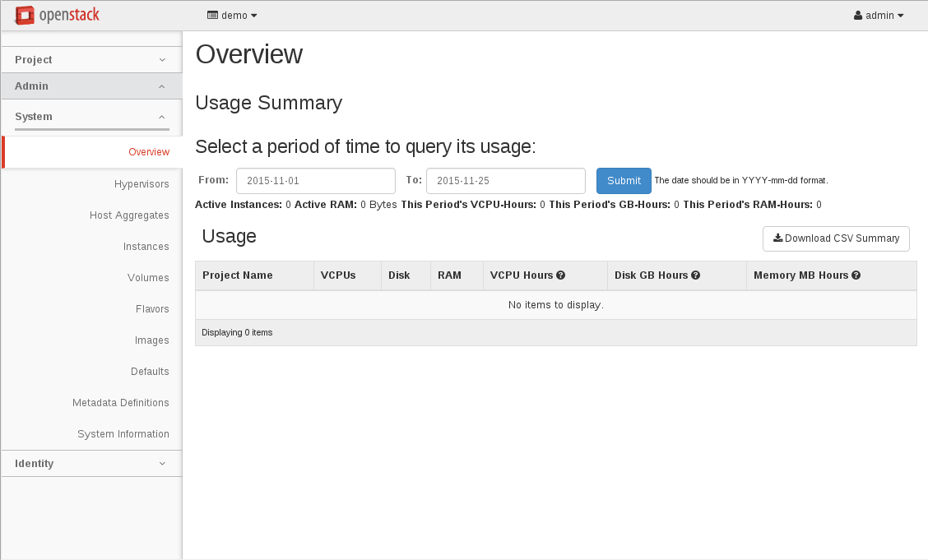Open Hypervisors in the sidebar

[x=142, y=184]
